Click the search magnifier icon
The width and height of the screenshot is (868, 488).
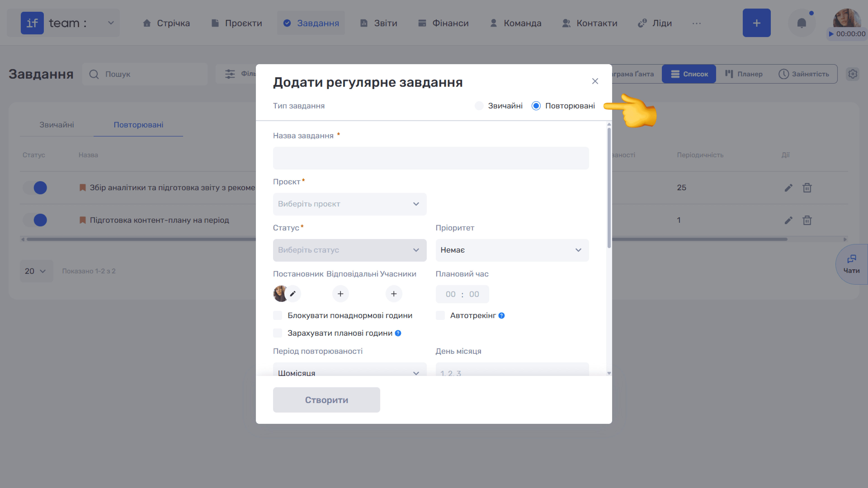click(x=94, y=74)
